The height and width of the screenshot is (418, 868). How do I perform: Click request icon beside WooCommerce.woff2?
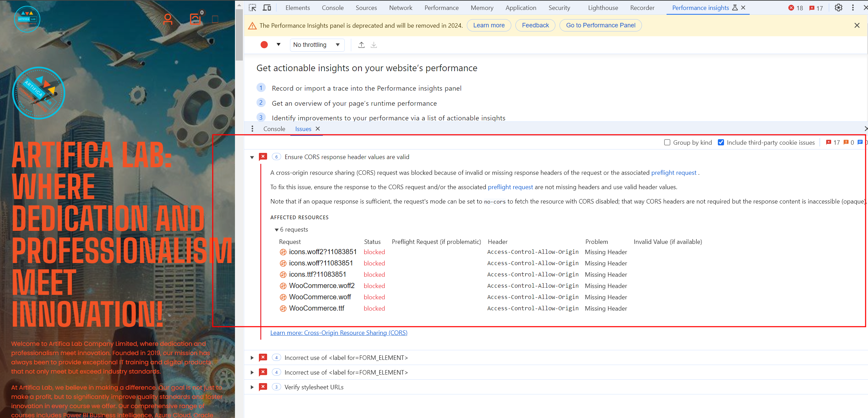coord(283,286)
